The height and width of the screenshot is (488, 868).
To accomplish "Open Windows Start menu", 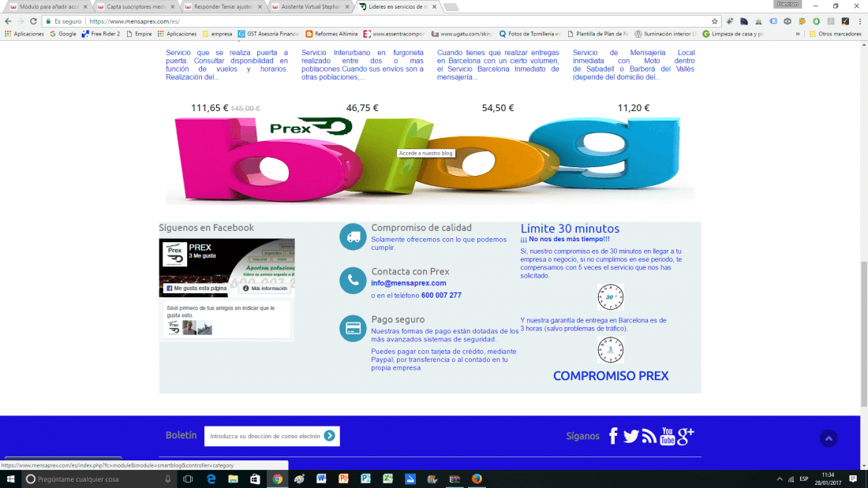I will tap(10, 479).
